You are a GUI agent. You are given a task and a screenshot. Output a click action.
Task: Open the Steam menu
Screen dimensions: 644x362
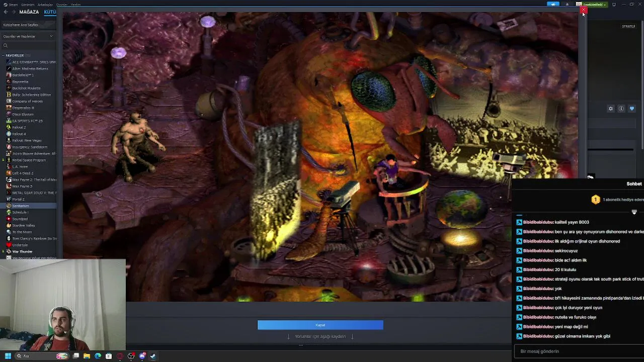(x=11, y=5)
